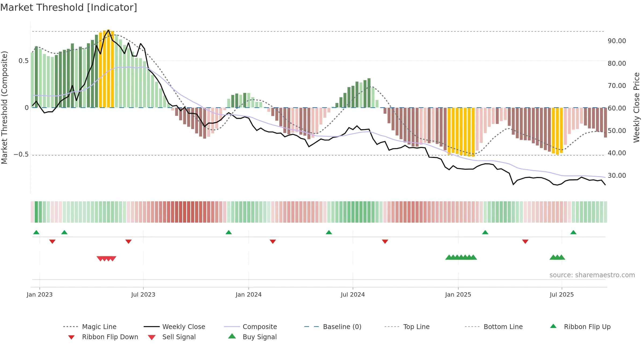Click the Jan 2025 x-axis label
The height and width of the screenshot is (362, 644).
coord(458,295)
